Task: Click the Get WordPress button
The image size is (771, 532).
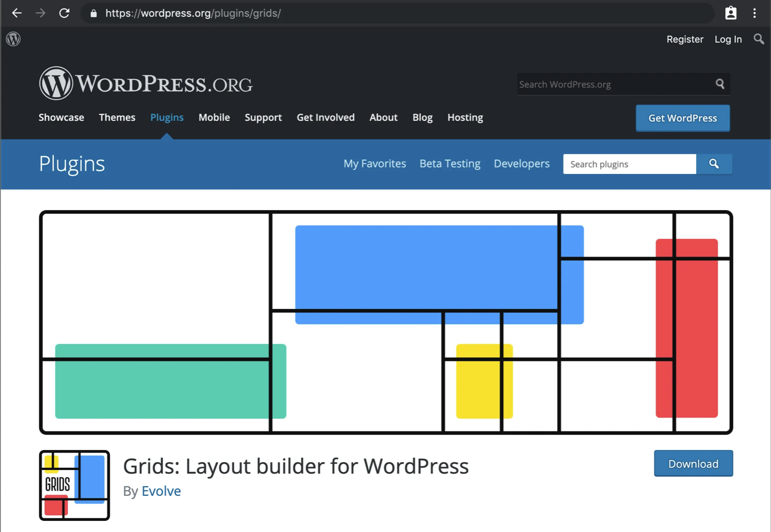Action: [x=683, y=118]
